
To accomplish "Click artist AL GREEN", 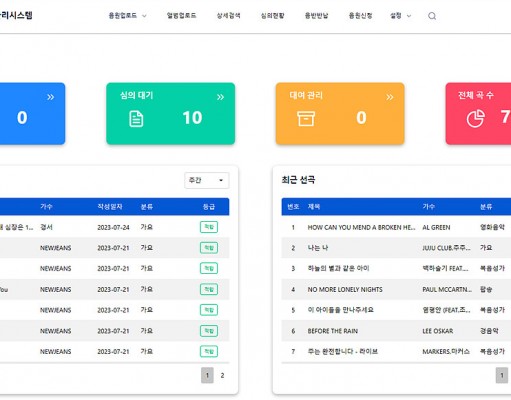I will coord(436,227).
